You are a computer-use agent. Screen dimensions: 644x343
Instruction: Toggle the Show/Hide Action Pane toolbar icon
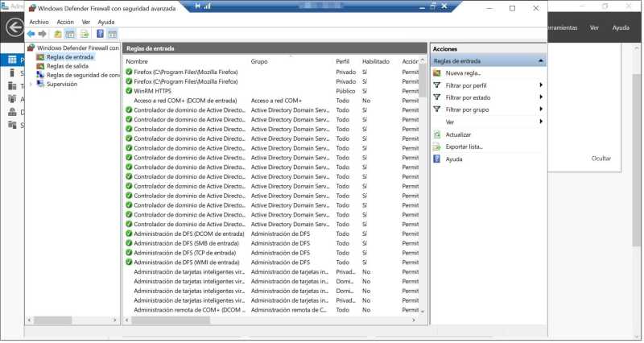tap(112, 34)
